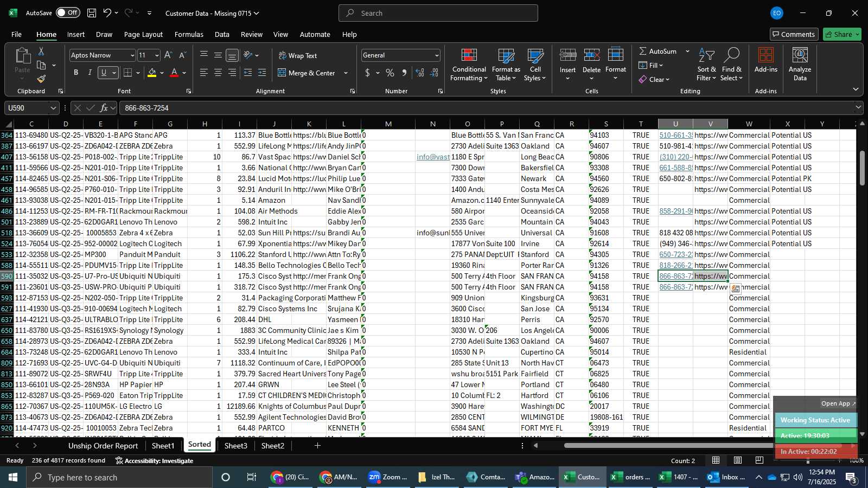Image resolution: width=868 pixels, height=488 pixels.
Task: Click the Share button
Action: point(842,34)
